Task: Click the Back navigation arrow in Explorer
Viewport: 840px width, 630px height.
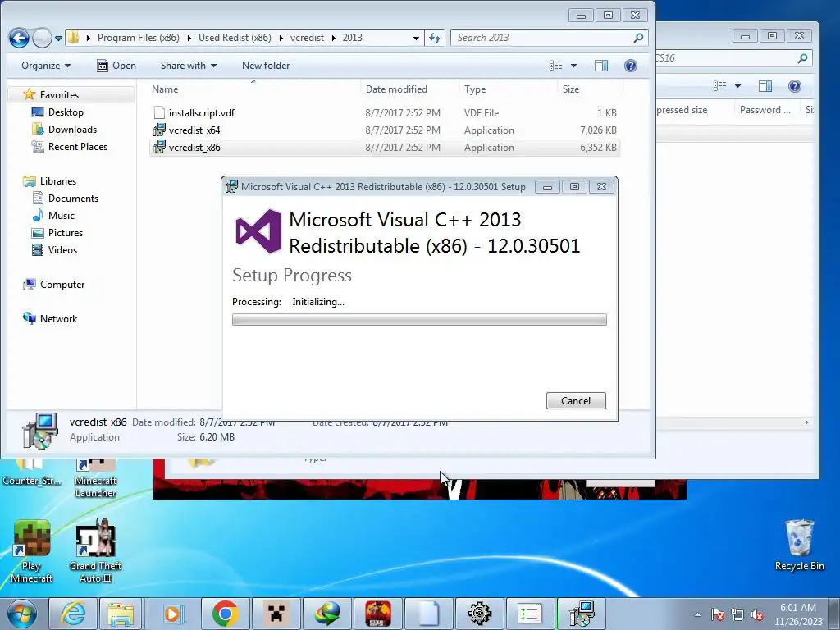Action: pos(20,38)
